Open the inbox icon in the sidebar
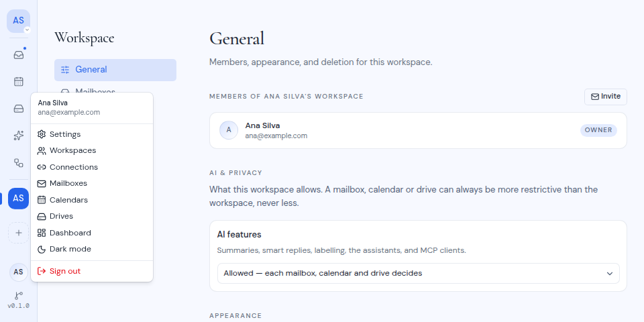The image size is (644, 322). (19, 54)
